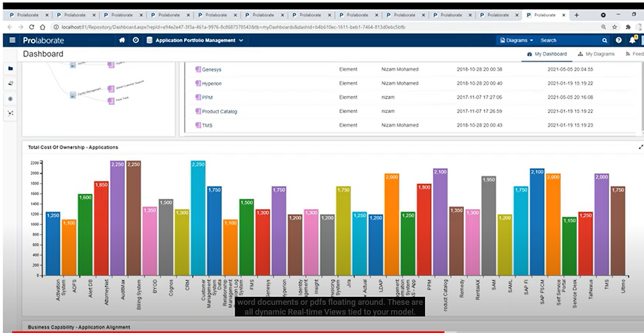Click the green Alert DB bar 1,600
644x333 pixels.
85,235
